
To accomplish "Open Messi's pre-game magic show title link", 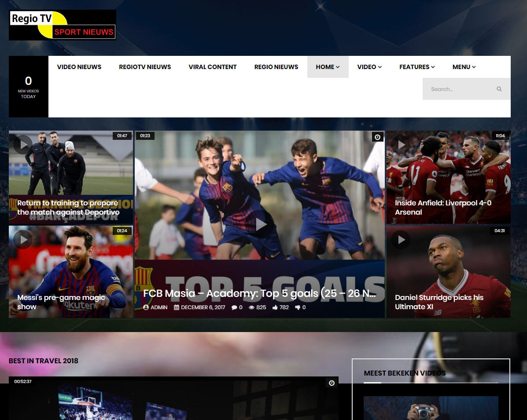I will 61,302.
